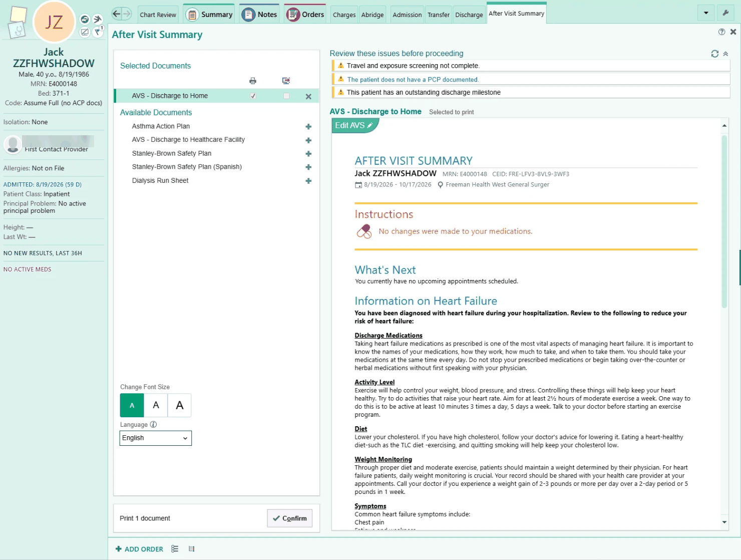This screenshot has height=560, width=741.
Task: Open the PCP not documented warning link
Action: click(x=413, y=80)
